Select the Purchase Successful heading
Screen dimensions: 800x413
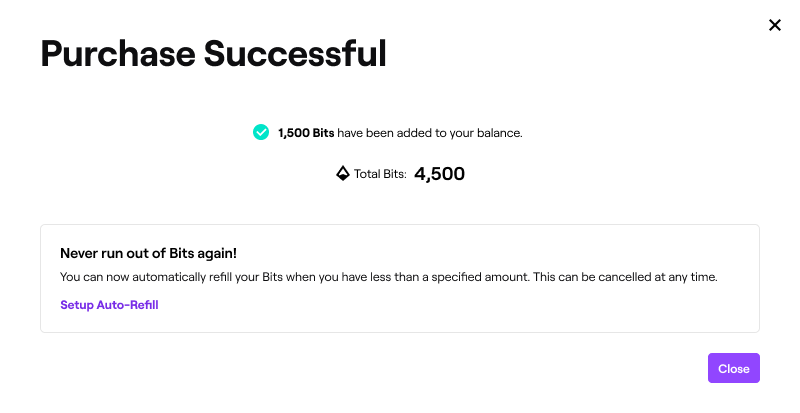tap(214, 54)
